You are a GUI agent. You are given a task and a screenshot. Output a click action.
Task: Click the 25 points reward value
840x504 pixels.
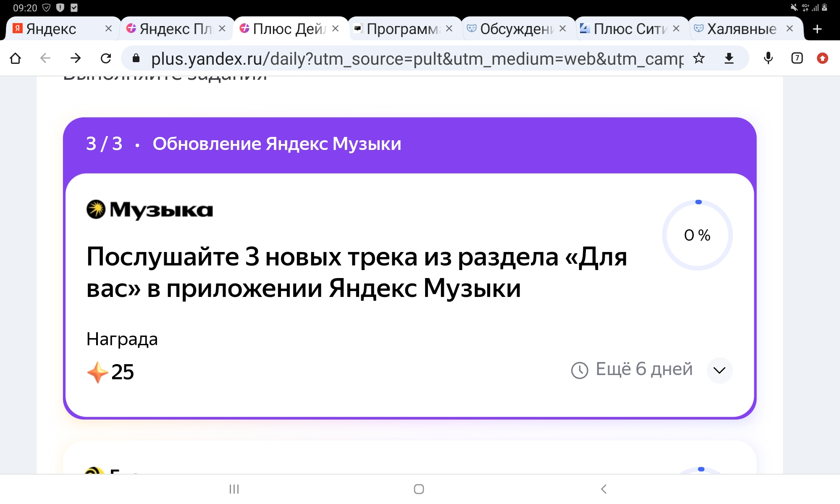point(122,372)
